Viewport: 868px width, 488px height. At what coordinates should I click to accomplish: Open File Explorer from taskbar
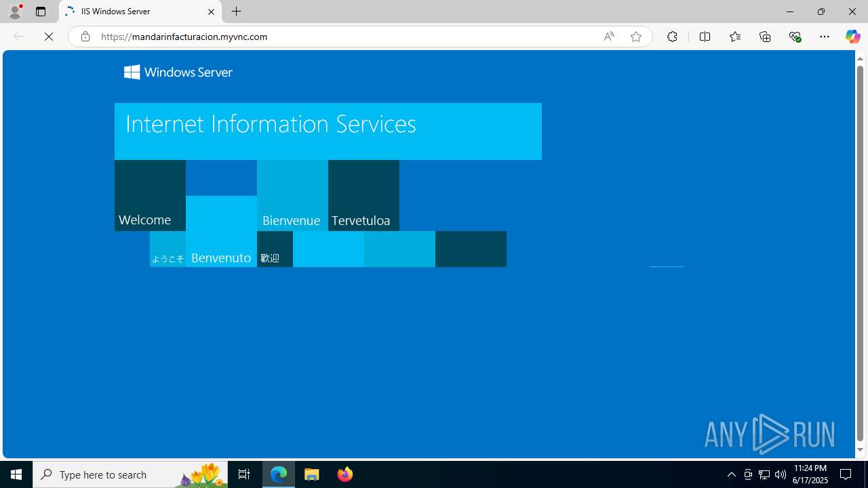pyautogui.click(x=312, y=474)
